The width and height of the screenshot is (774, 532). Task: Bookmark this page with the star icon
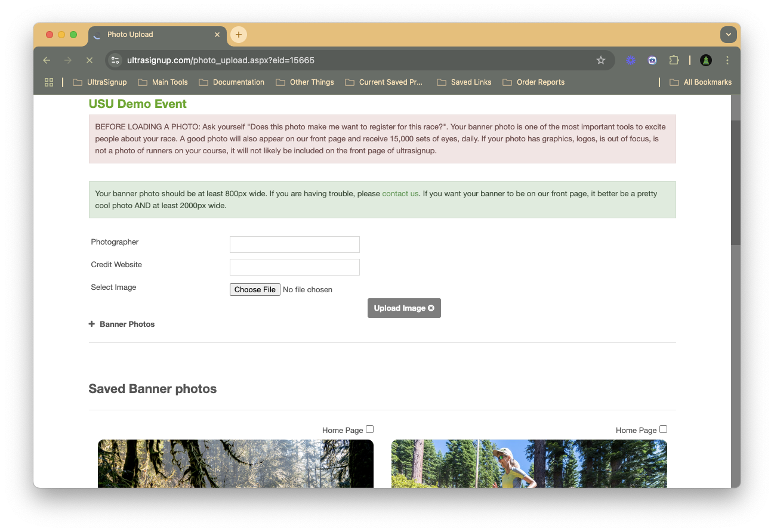(x=601, y=60)
